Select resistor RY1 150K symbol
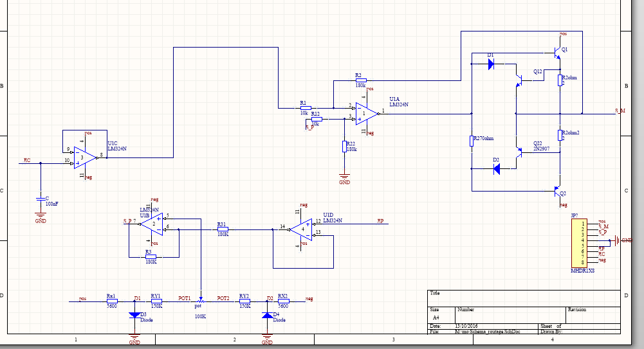This screenshot has width=644, height=349. coord(156,301)
